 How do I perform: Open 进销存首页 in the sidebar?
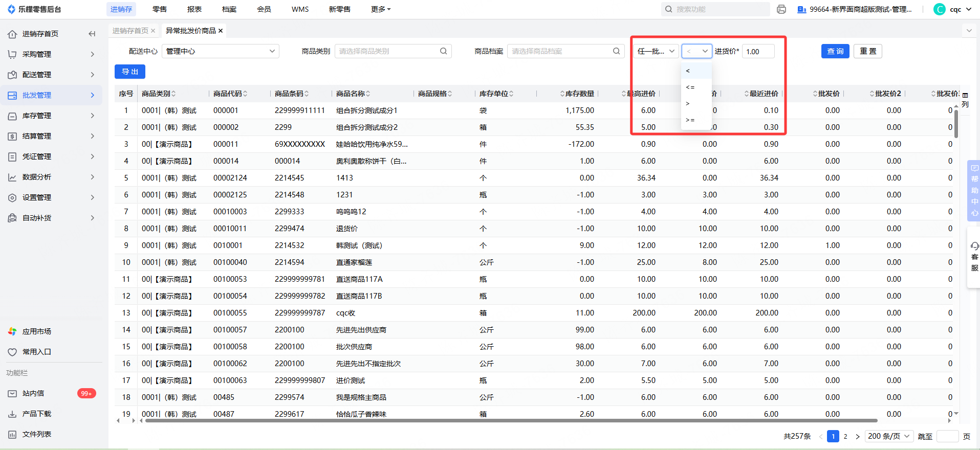40,34
